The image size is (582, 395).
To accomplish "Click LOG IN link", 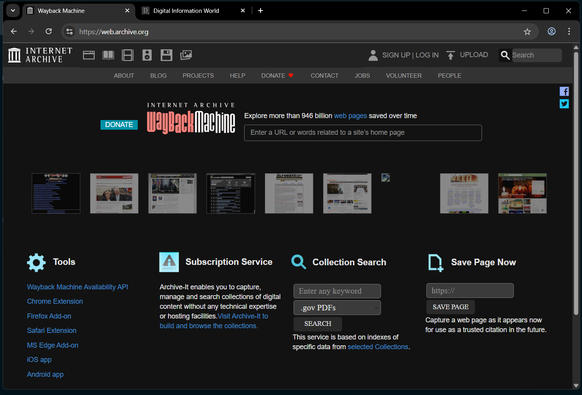I will point(427,55).
